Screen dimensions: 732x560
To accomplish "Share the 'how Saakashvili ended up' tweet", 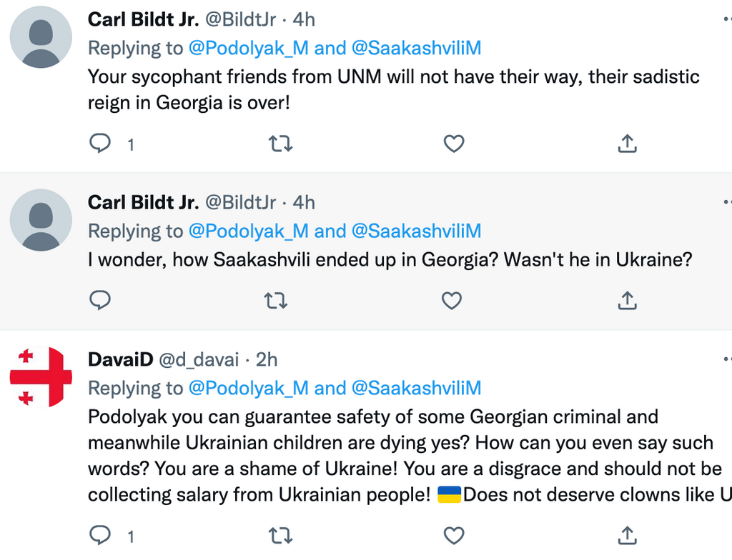I will pyautogui.click(x=627, y=301).
